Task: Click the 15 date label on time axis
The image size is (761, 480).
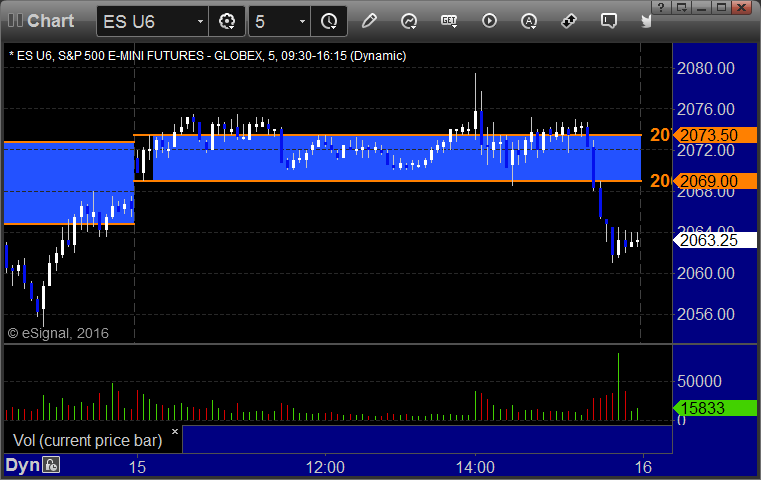Action: (x=137, y=467)
